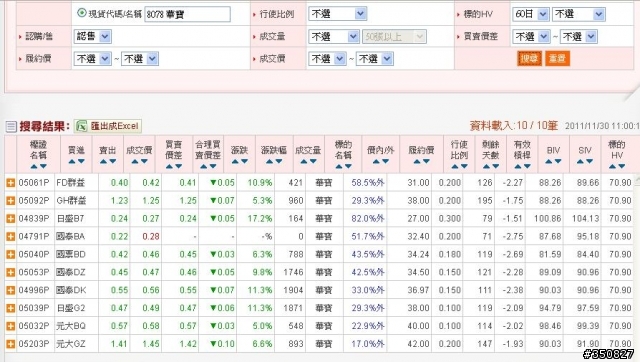Image resolution: width=640 pixels, height=362 pixels.
Task: Click plus icon beside 04996P
Action: coord(11,290)
